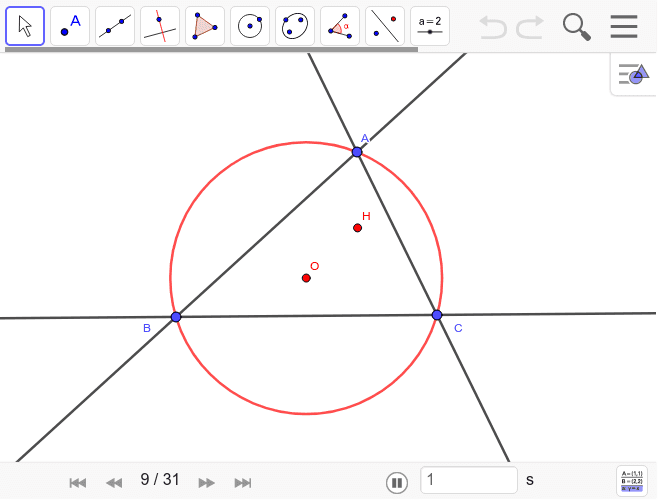Select the Slider tool
Screen dimensions: 658x500
[x=430, y=26]
